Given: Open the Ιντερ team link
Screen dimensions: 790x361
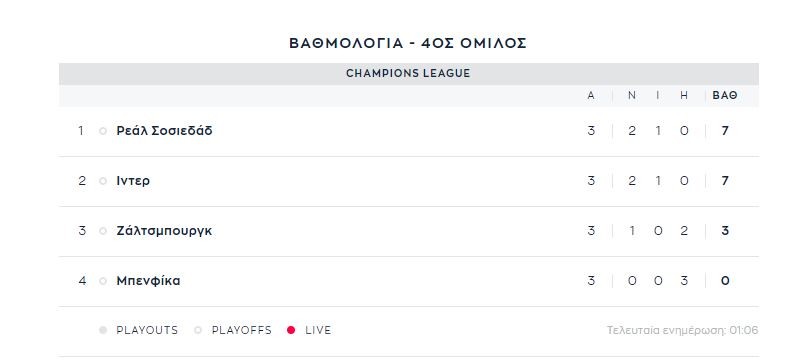Looking at the screenshot, I should click(133, 181).
